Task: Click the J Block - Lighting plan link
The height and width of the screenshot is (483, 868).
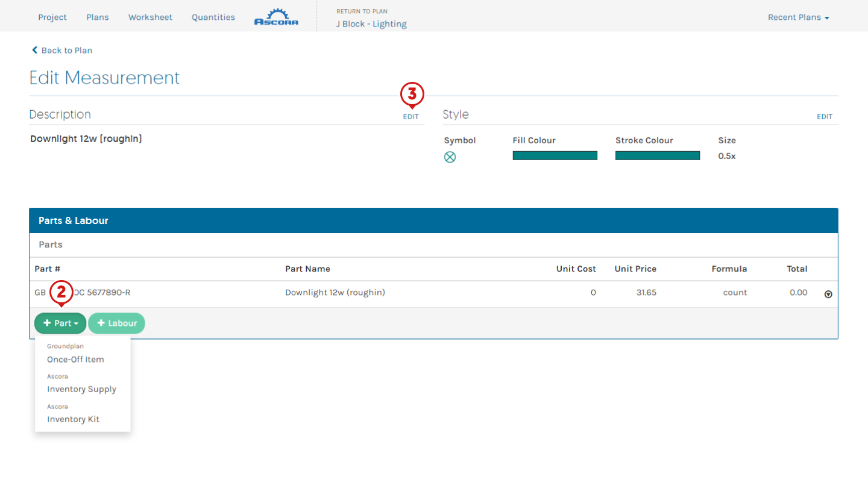Action: 371,24
